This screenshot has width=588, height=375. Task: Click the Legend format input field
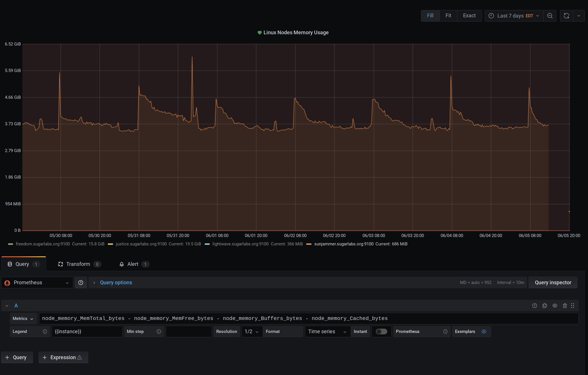(x=87, y=332)
